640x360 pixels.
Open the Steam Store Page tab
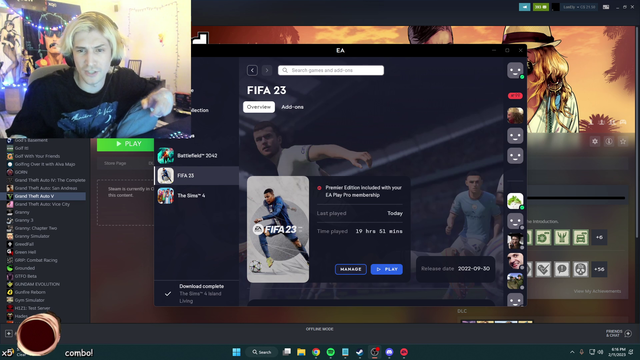click(x=115, y=163)
